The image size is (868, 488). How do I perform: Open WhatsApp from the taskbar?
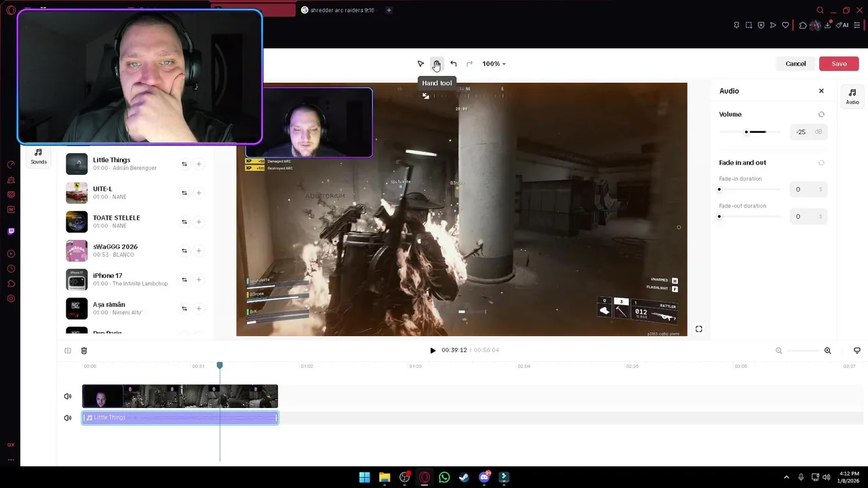(444, 477)
